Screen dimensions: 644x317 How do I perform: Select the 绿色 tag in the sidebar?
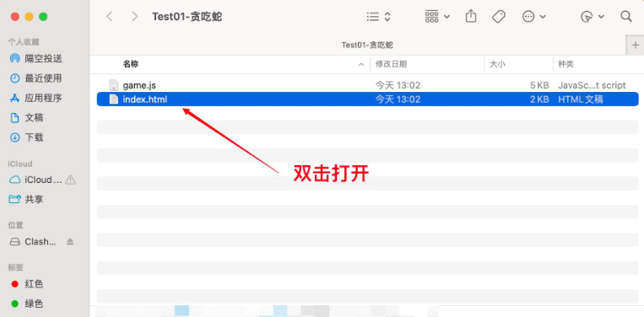(34, 304)
